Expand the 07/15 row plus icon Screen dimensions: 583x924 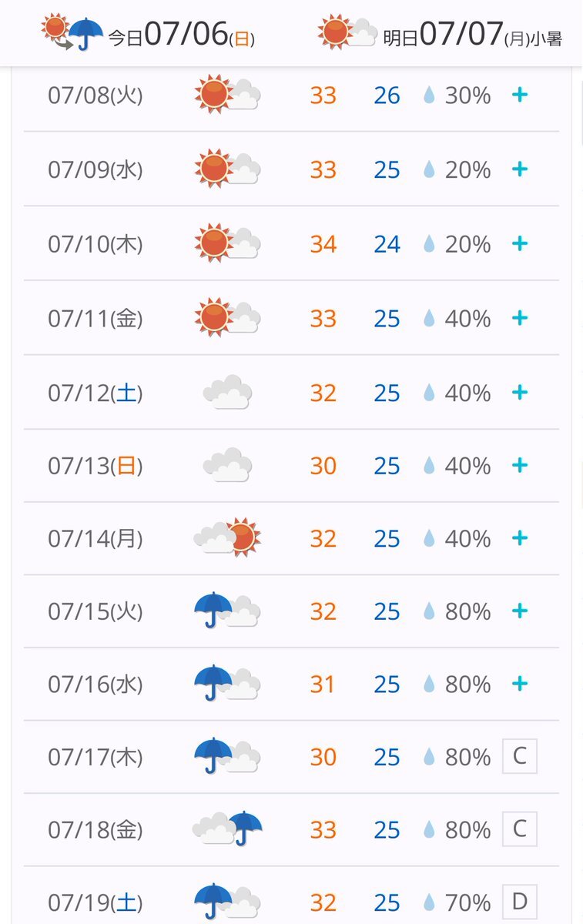(520, 611)
